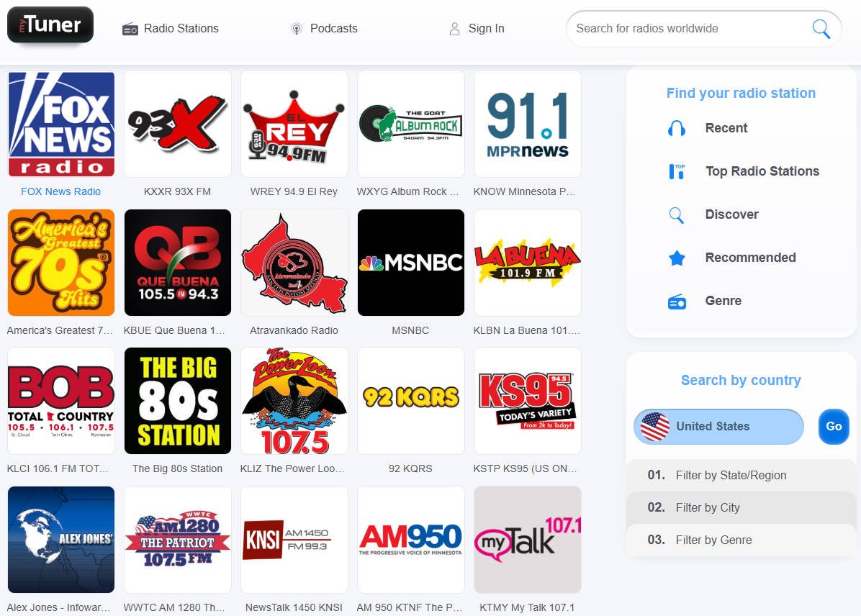Image resolution: width=861 pixels, height=616 pixels.
Task: Expand Filter by State/Region
Action: 741,476
